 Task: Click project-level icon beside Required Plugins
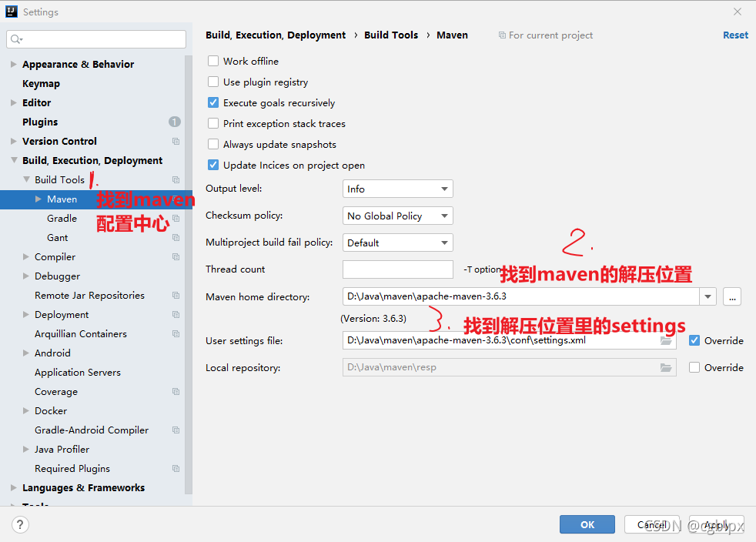[x=176, y=469]
